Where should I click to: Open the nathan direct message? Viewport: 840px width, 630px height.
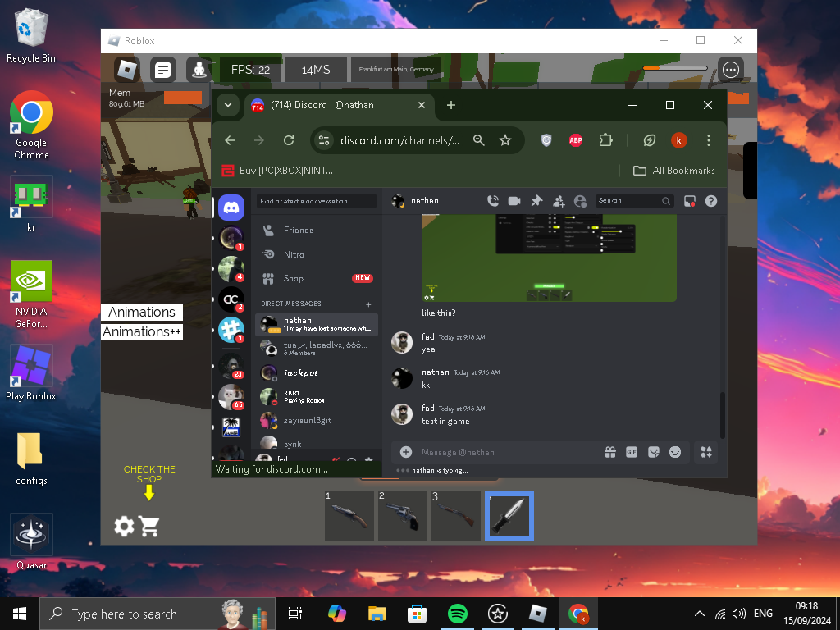tap(316, 325)
